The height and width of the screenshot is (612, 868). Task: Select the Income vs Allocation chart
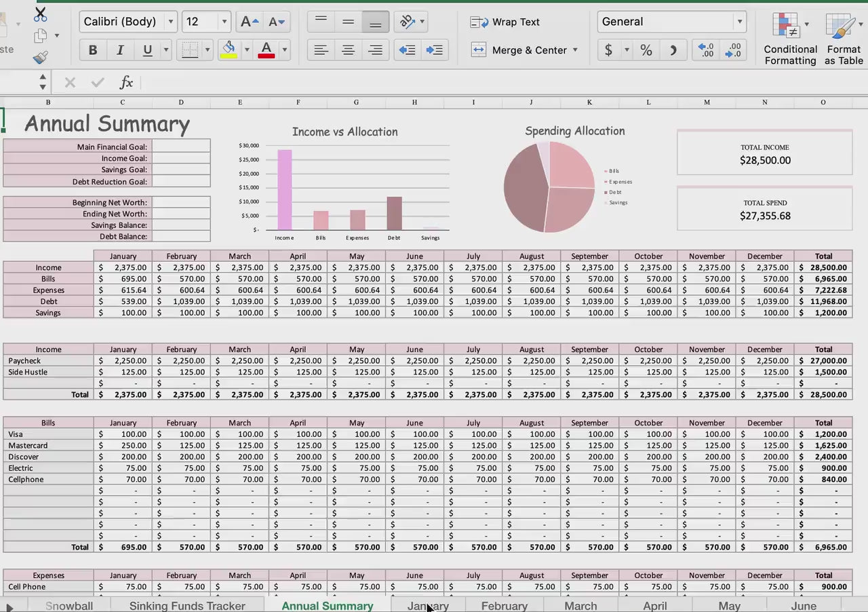tap(344, 183)
